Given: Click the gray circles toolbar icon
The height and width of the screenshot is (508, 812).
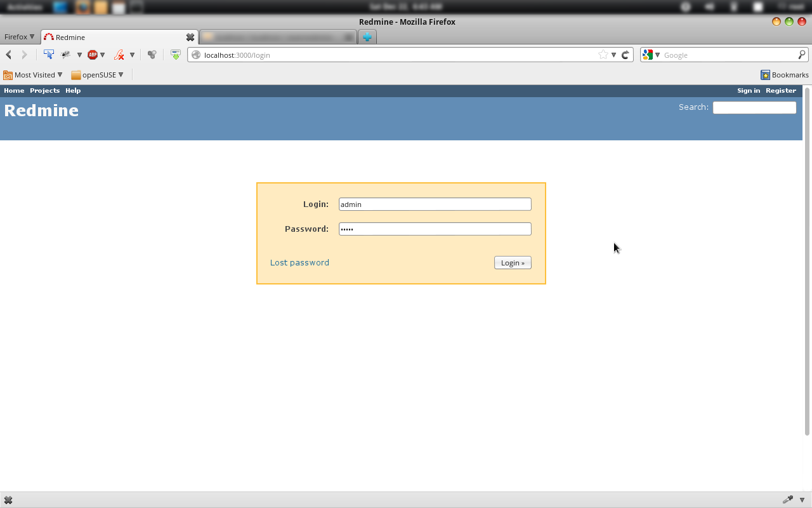Looking at the screenshot, I should [x=152, y=55].
